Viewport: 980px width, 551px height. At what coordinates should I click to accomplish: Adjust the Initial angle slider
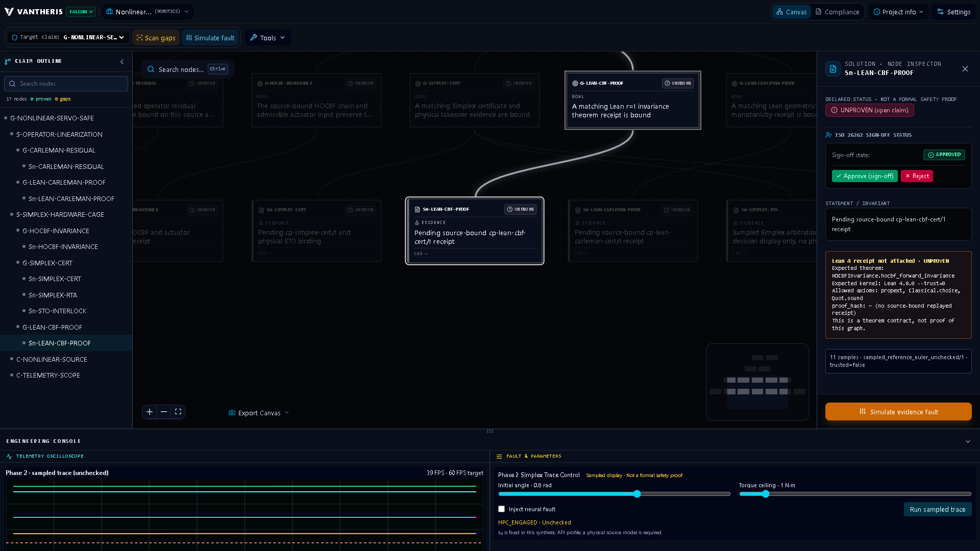click(x=615, y=494)
